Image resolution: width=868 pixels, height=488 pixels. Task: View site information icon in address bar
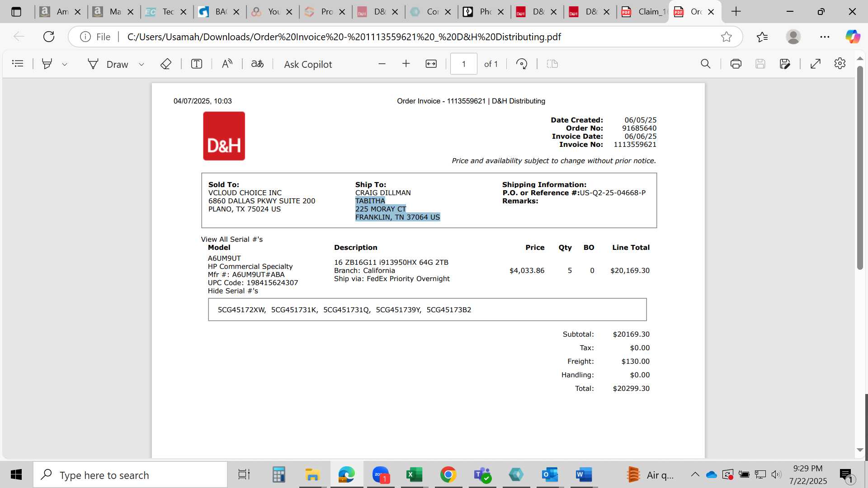tap(85, 37)
